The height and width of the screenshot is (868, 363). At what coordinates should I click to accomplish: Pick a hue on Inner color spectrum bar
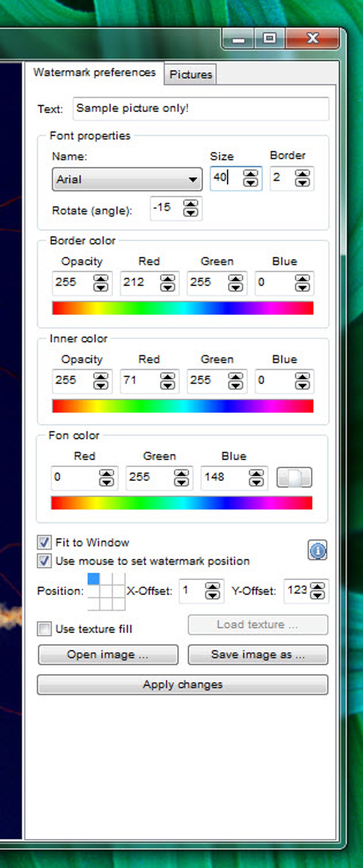[x=183, y=406]
